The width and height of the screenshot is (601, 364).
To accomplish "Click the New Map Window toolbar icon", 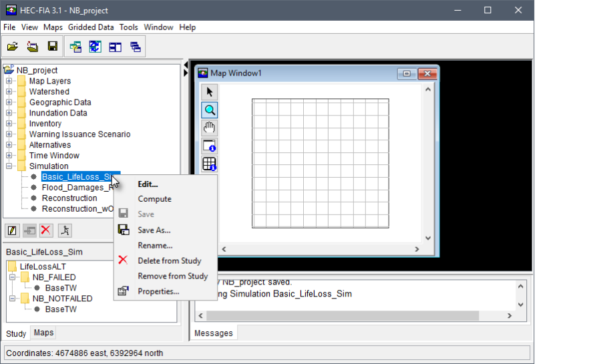I will click(75, 47).
